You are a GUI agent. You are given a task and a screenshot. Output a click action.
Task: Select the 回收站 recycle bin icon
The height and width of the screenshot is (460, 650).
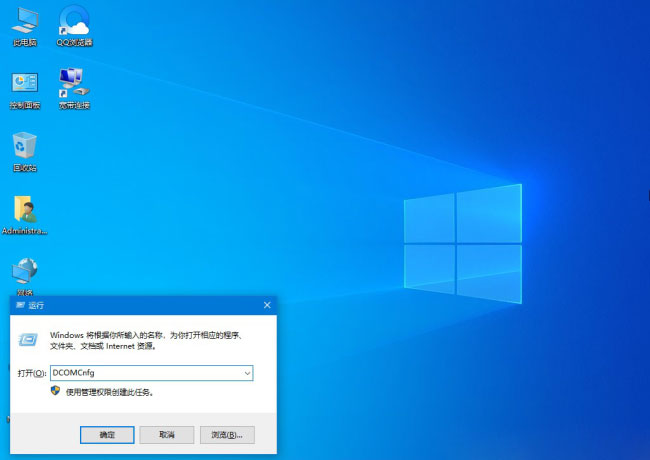pyautogui.click(x=25, y=152)
